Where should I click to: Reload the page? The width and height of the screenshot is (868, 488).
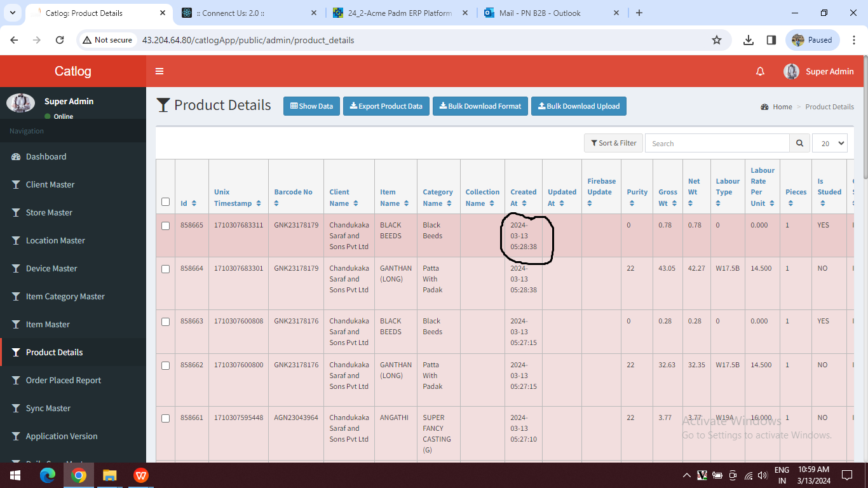60,40
